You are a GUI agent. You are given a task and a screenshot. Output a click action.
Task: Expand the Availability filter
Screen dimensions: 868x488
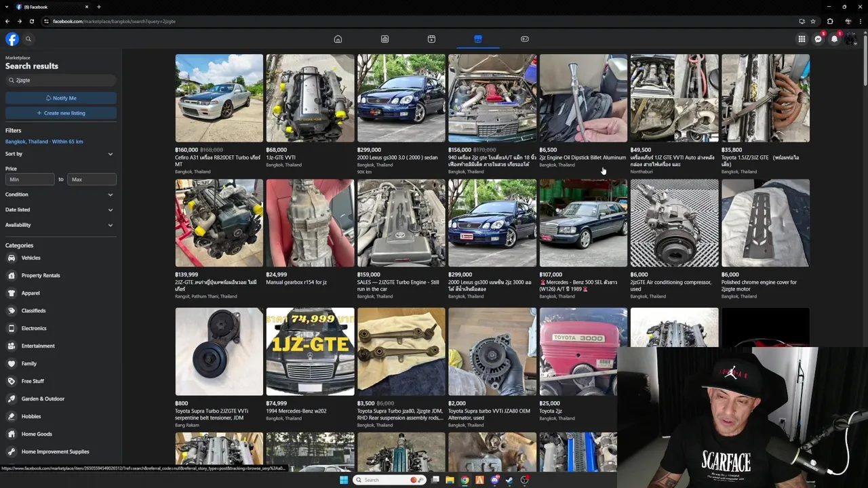[60, 225]
